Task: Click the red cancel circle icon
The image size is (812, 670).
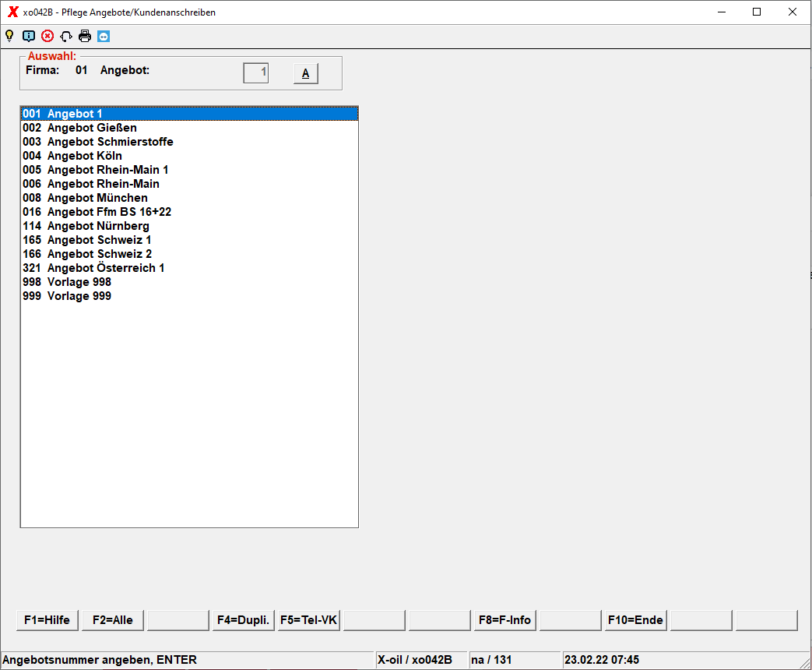Action: tap(47, 37)
